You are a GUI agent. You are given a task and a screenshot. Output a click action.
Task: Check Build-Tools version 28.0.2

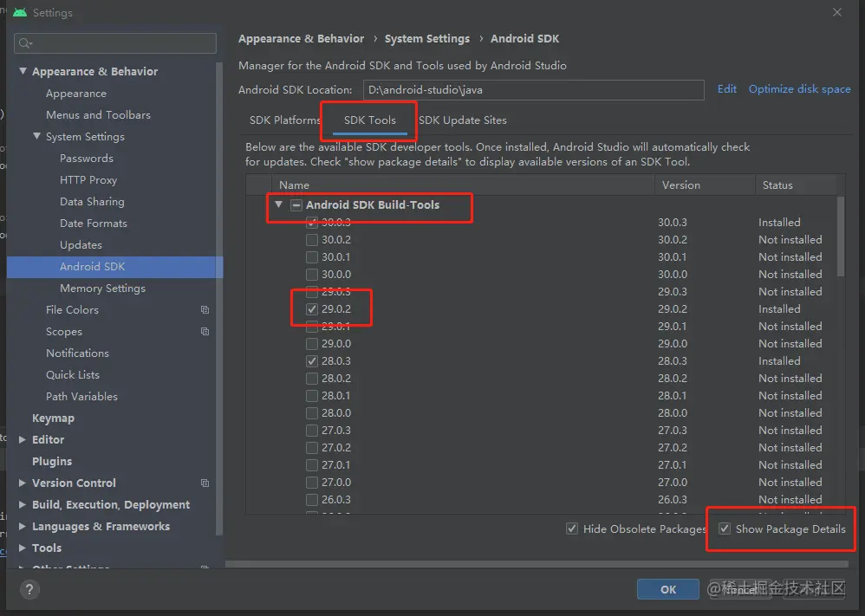[312, 378]
